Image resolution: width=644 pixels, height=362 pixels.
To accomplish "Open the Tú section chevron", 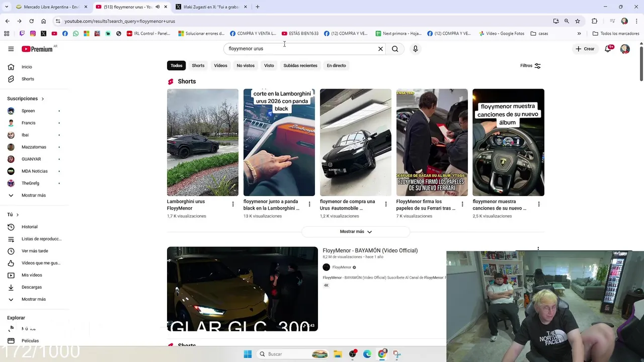I will [18, 215].
